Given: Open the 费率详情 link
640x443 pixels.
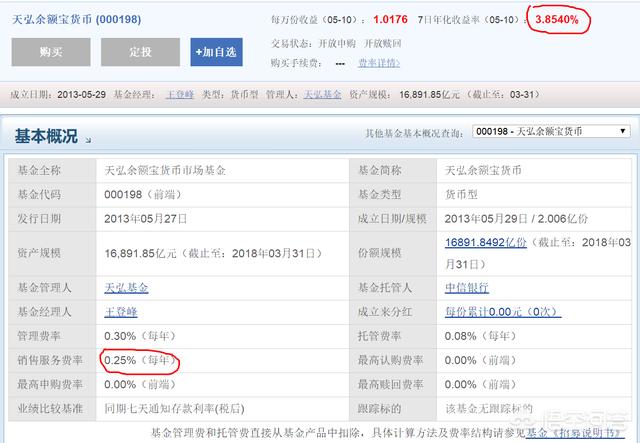Looking at the screenshot, I should point(379,63).
